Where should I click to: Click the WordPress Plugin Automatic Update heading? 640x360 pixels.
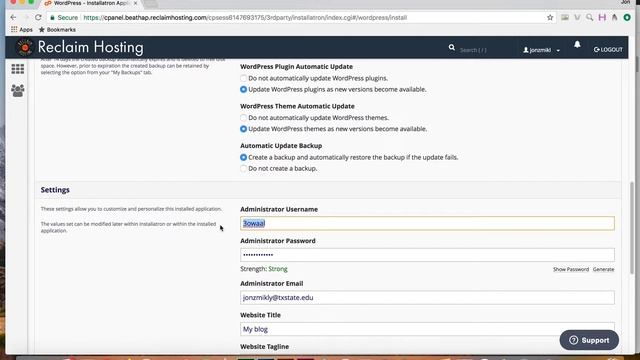pyautogui.click(x=296, y=67)
